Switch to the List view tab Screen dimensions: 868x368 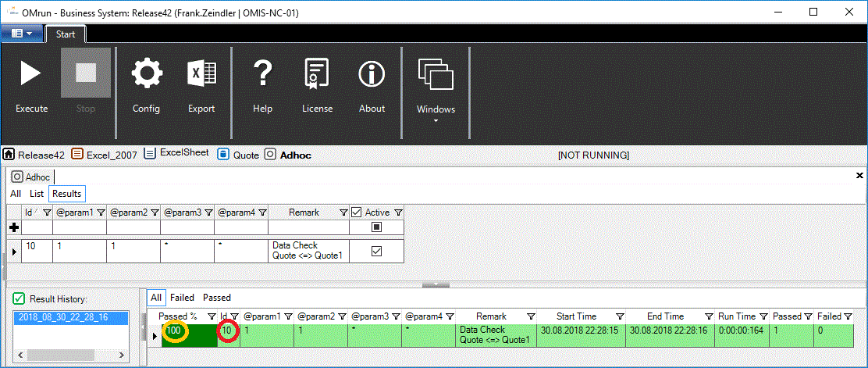[37, 194]
